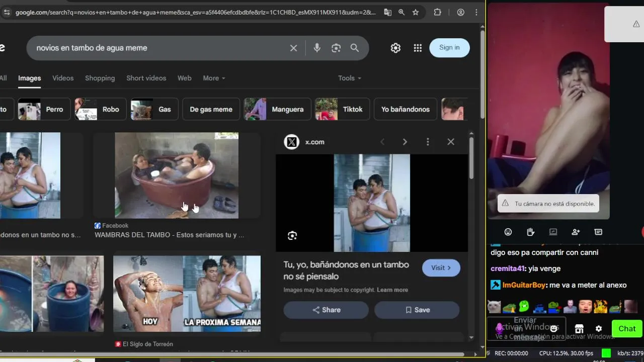The width and height of the screenshot is (644, 362).
Task: Select the Perro filter chip
Action: coord(44,109)
